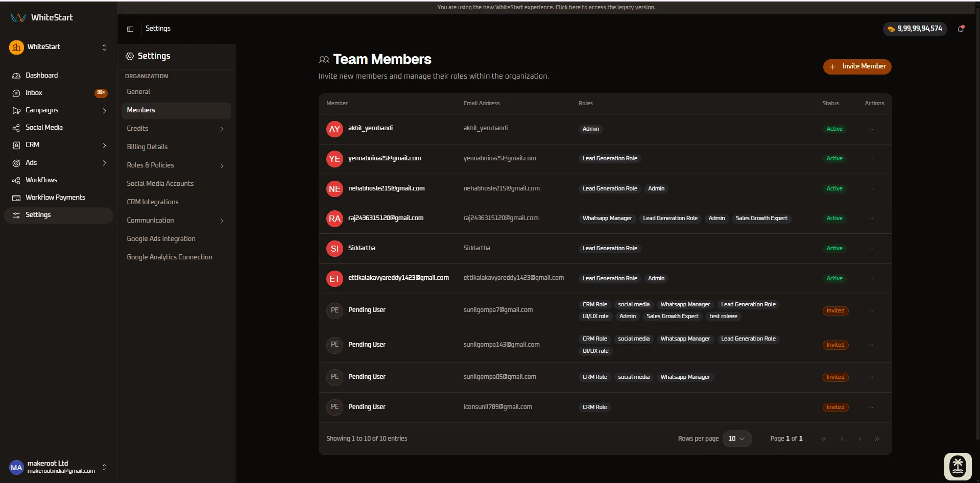
Task: Go to Social Media
Action: point(58,128)
